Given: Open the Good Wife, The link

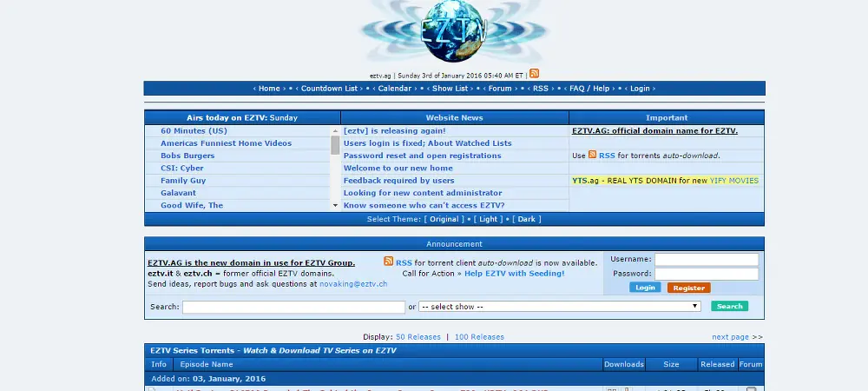Looking at the screenshot, I should click(192, 205).
